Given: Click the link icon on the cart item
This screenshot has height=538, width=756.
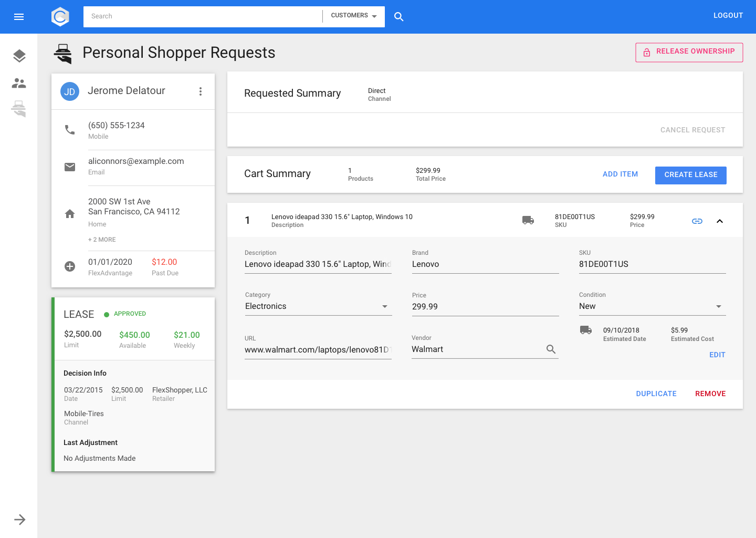Looking at the screenshot, I should pyautogui.click(x=697, y=221).
